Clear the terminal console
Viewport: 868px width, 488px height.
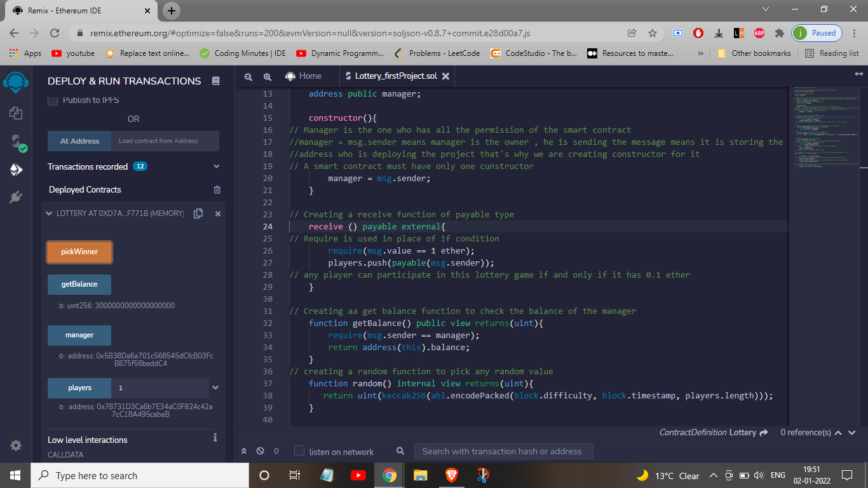coord(260,451)
